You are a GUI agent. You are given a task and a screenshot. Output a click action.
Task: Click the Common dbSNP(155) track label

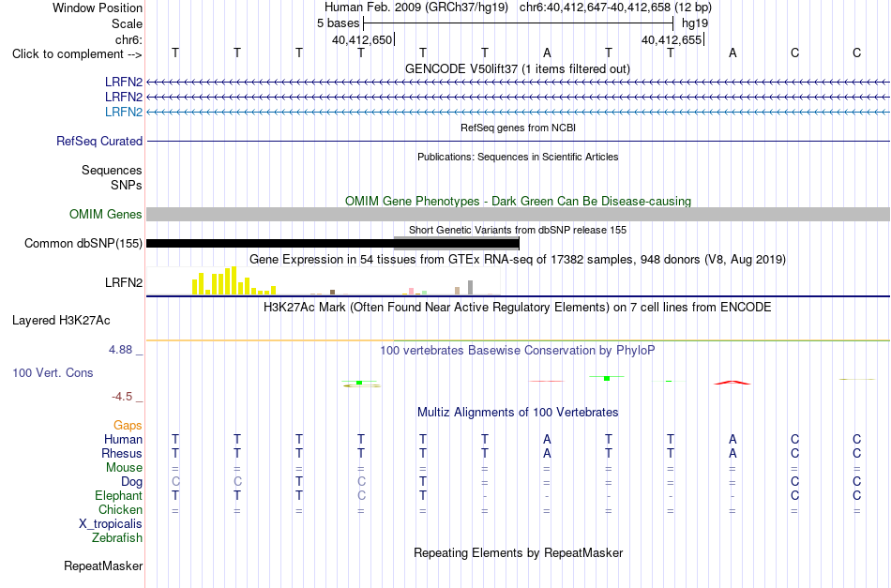coord(83,243)
